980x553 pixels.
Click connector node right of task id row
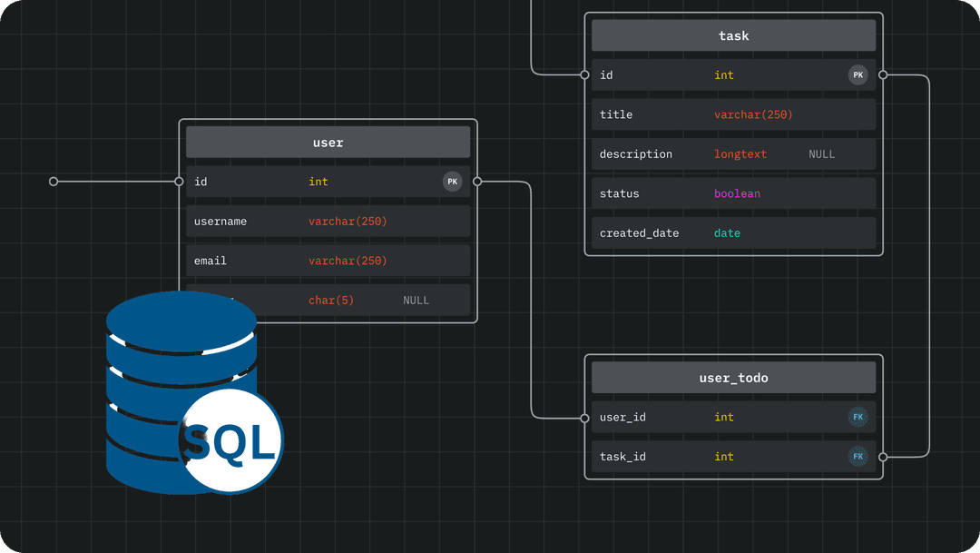click(883, 75)
